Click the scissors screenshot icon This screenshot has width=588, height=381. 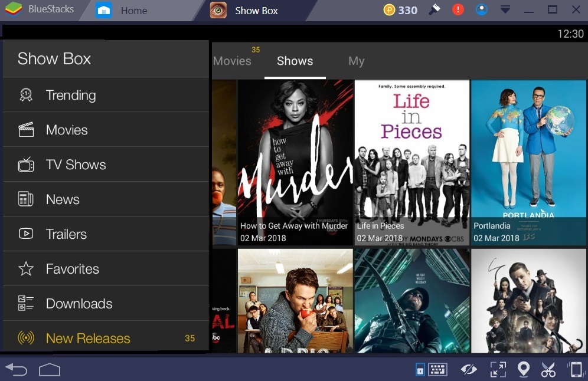(548, 370)
